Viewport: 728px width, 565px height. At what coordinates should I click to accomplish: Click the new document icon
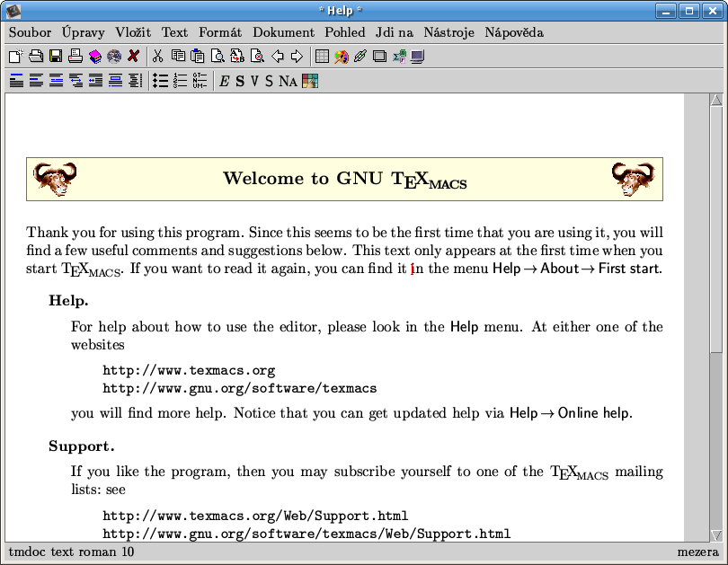[16, 57]
